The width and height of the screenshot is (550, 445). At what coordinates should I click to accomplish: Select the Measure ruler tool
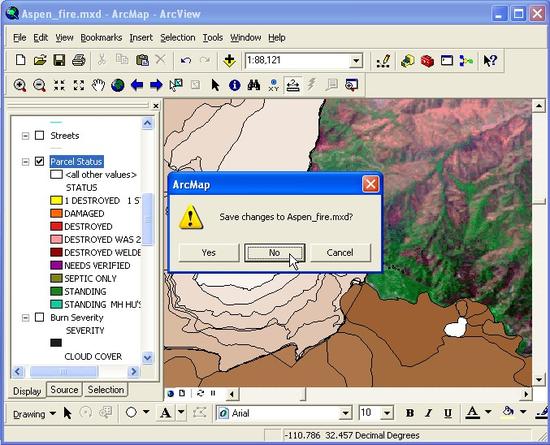tap(293, 85)
